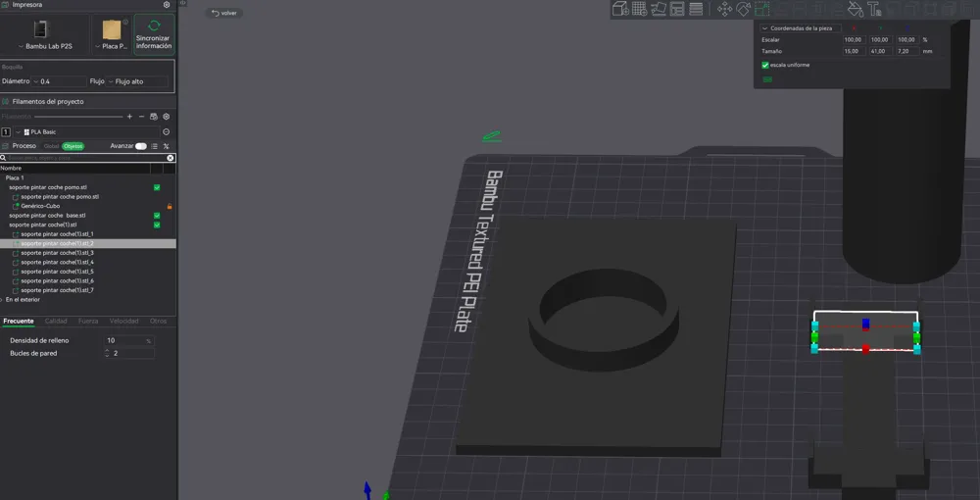Image resolution: width=980 pixels, height=500 pixels.
Task: Click filament slot number 1 swatch
Action: pos(6,132)
